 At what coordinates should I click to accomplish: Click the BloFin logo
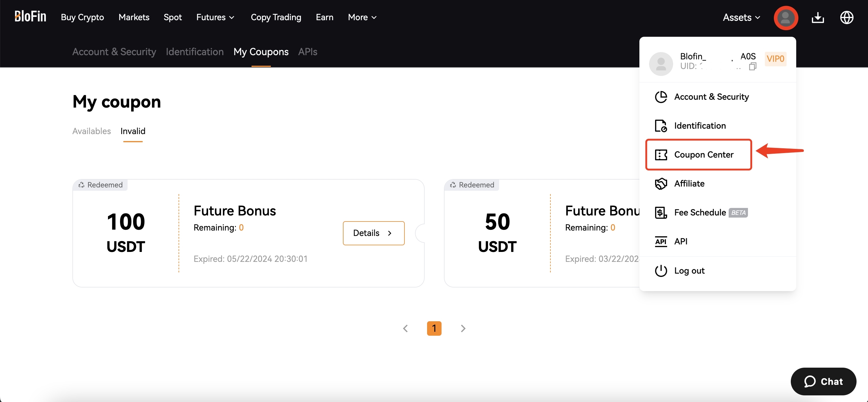[30, 17]
